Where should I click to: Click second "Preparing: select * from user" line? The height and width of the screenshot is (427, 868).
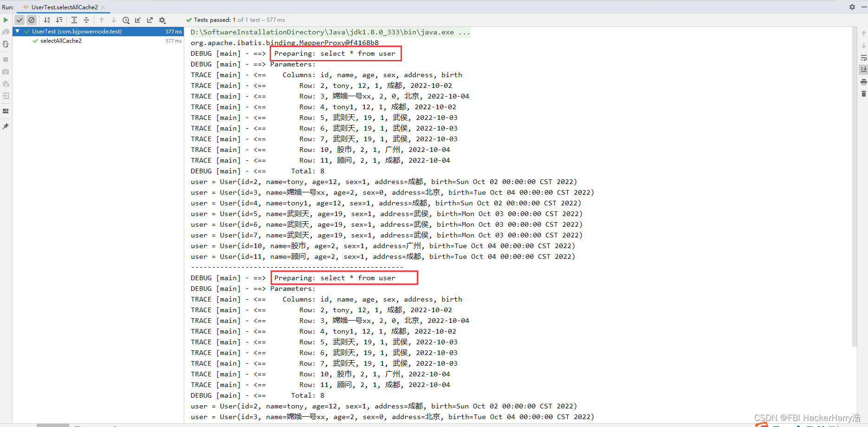[335, 278]
